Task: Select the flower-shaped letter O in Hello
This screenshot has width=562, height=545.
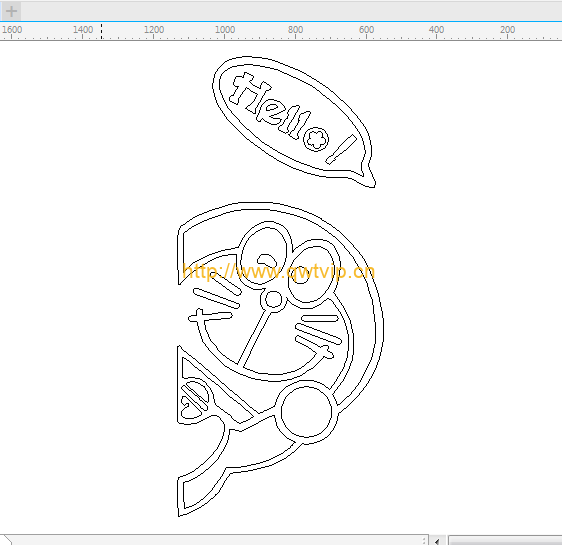Action: [x=316, y=139]
